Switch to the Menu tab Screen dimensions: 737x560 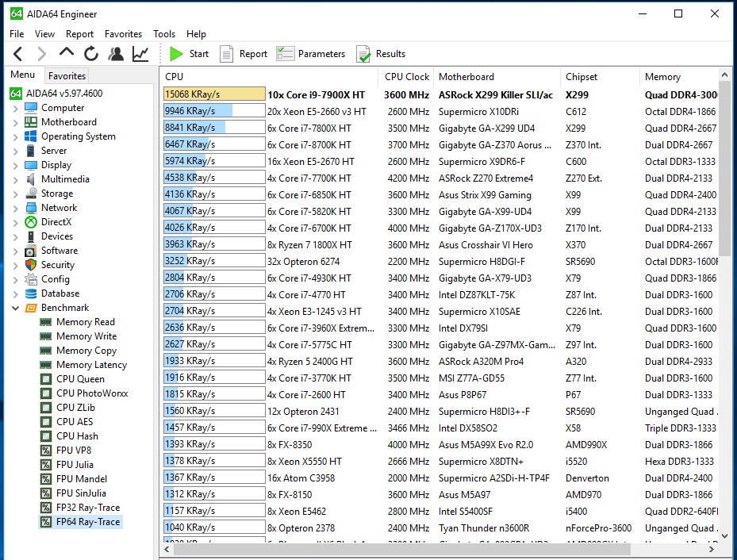click(22, 75)
